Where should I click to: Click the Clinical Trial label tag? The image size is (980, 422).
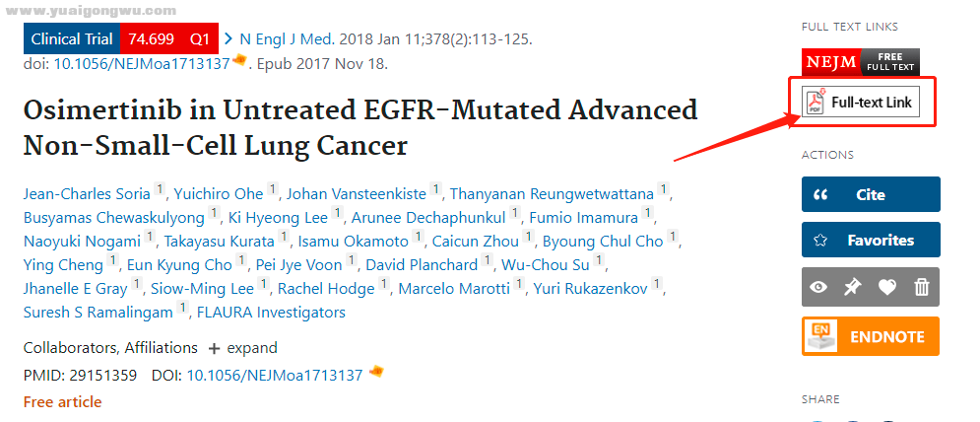coord(72,38)
